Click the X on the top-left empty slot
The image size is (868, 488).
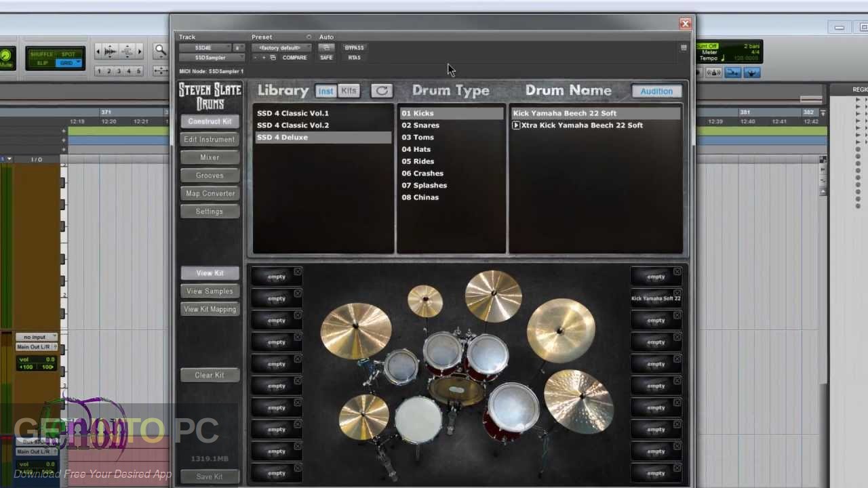pyautogui.click(x=298, y=272)
